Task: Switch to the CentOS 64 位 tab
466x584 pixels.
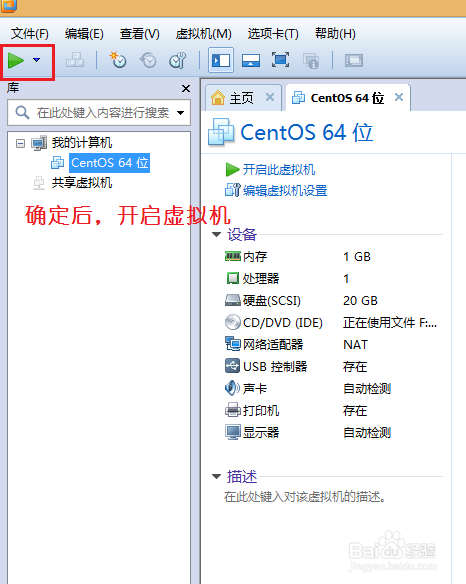Action: [347, 98]
